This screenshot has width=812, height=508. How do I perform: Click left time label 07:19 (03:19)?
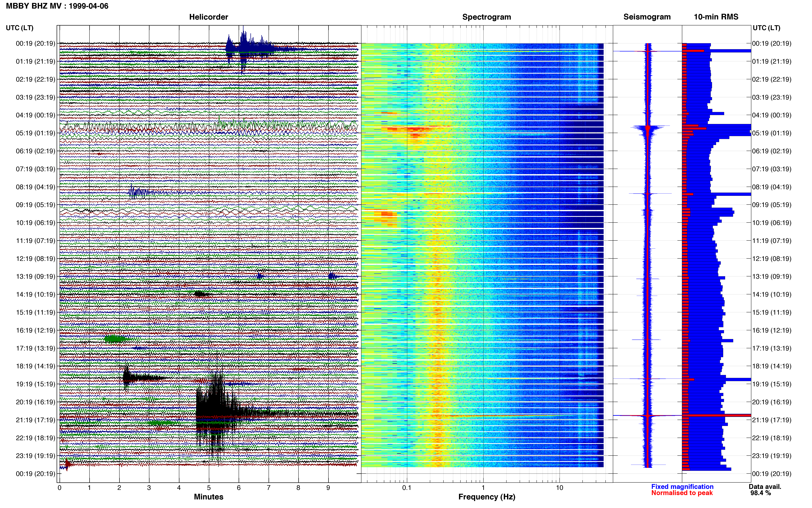pos(36,169)
